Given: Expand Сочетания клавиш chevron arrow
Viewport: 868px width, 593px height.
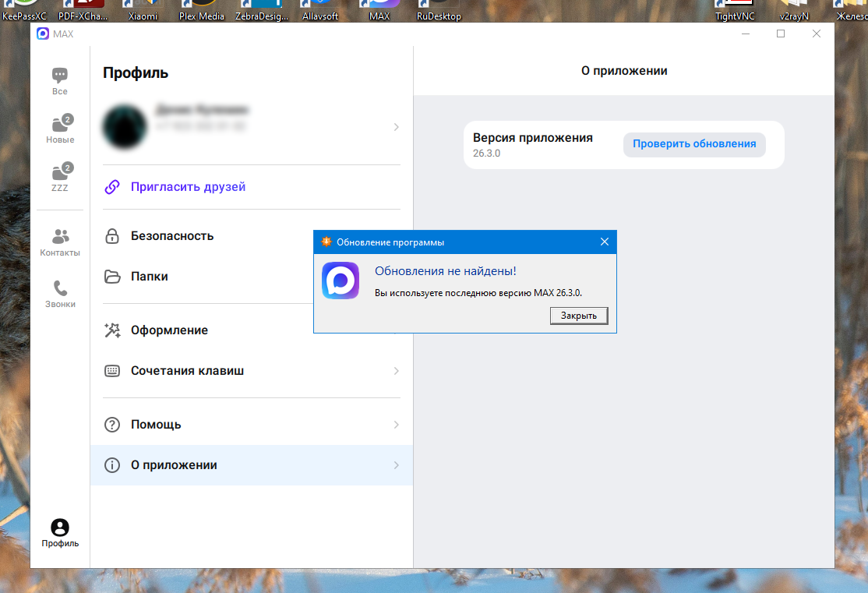Looking at the screenshot, I should pyautogui.click(x=397, y=370).
